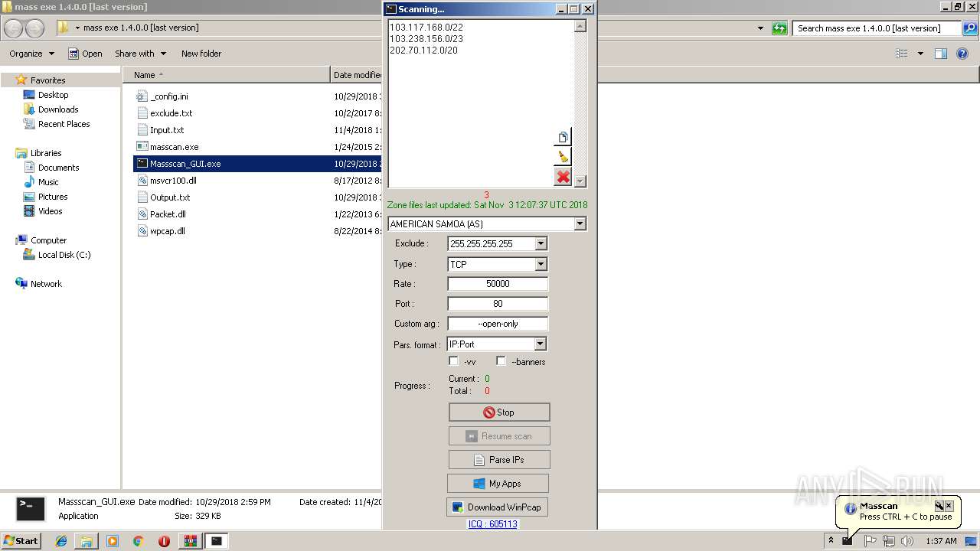The image size is (980, 551).
Task: Click the broom clear-list icon
Action: (563, 157)
